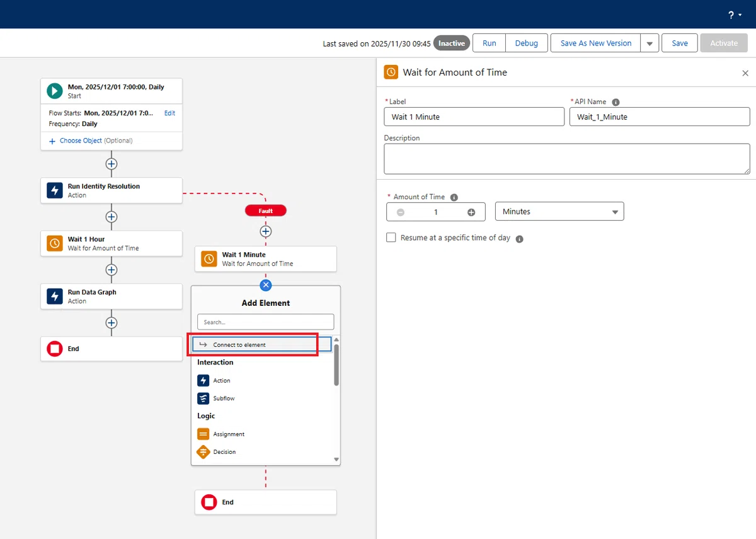The width and height of the screenshot is (756, 539).
Task: Click the plus icon beside Choose Object
Action: point(52,141)
